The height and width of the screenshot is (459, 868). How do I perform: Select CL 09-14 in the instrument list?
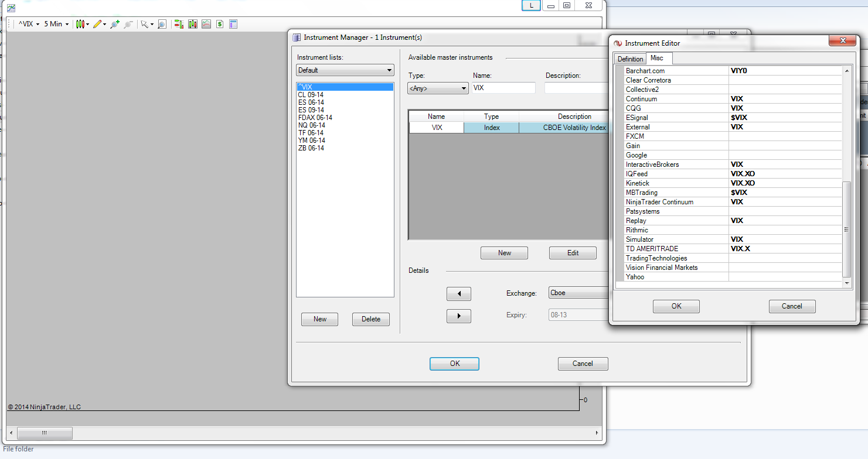[x=311, y=95]
